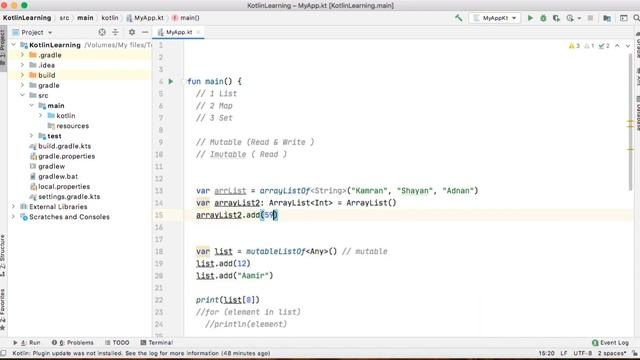Run with coverage icon in toolbar
640x360 pixels.
click(x=556, y=18)
